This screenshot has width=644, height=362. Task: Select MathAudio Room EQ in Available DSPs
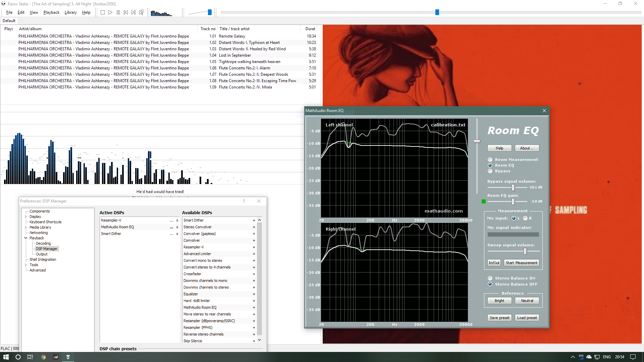coord(200,307)
